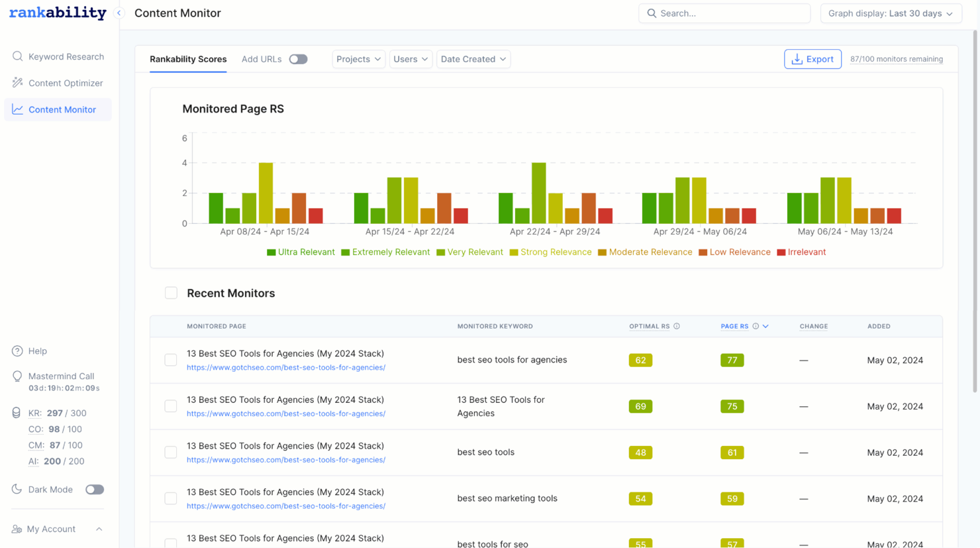Click the Page RS score 77 badge

[x=732, y=360]
